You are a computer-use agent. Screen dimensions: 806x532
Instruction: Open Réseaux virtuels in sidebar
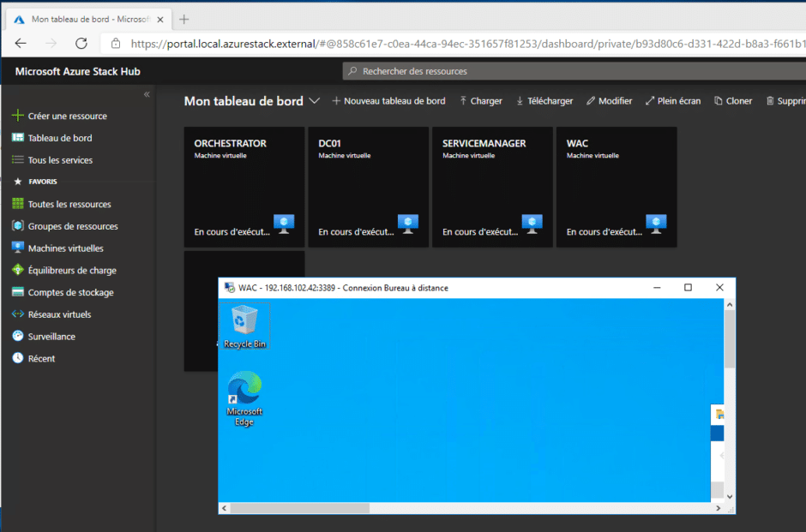coord(59,314)
